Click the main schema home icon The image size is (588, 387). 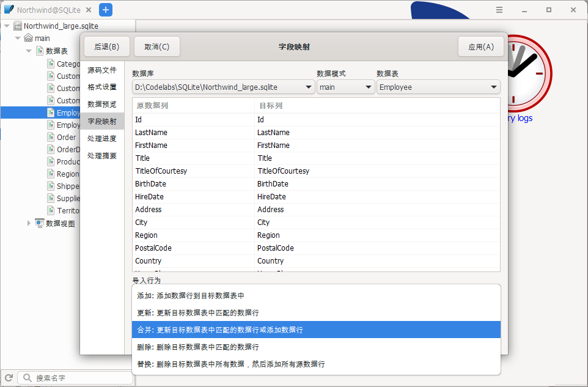coord(28,39)
